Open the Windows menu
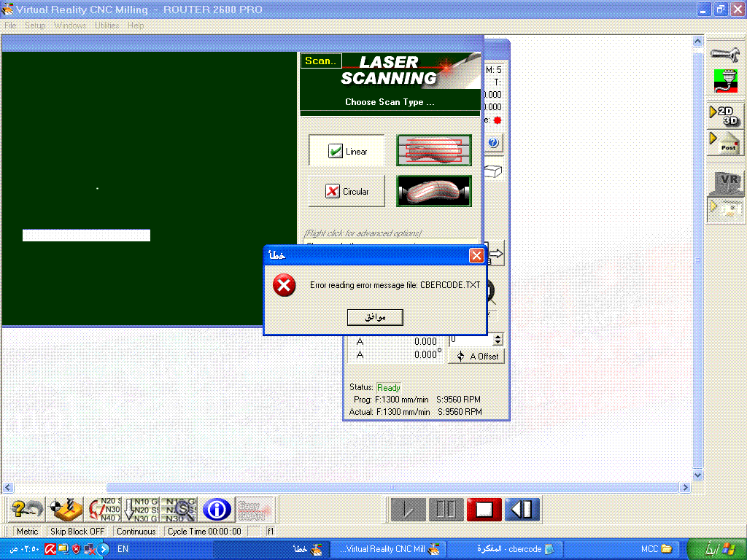 [x=70, y=26]
